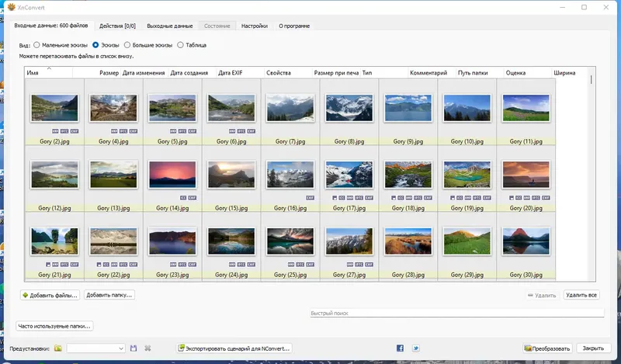
Task: Click Добавить папку button
Action: (109, 295)
